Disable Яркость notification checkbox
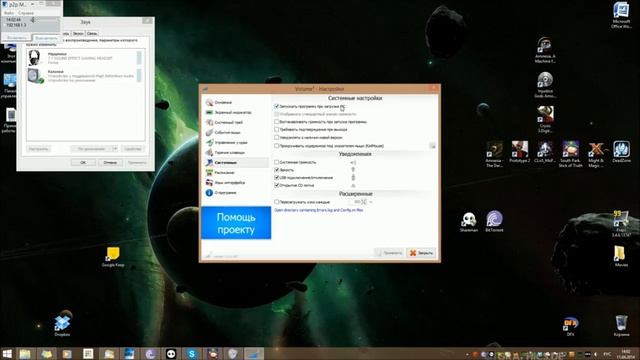This screenshot has width=640, height=360. (277, 170)
